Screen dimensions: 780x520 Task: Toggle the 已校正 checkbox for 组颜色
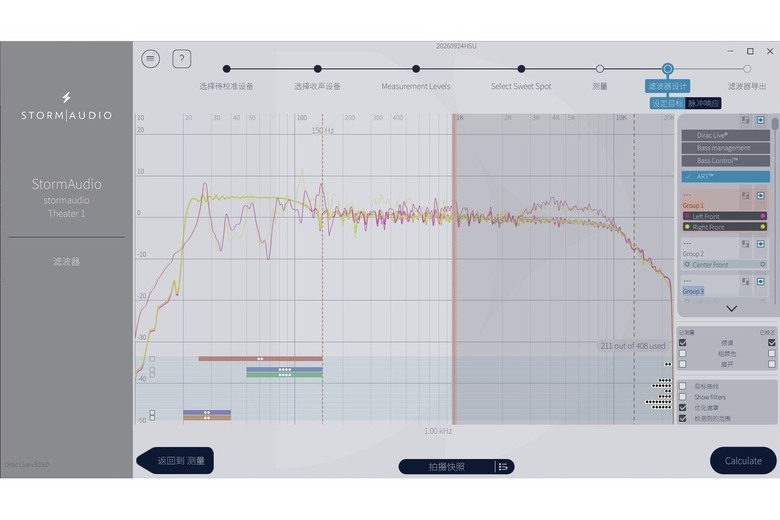pyautogui.click(x=772, y=353)
